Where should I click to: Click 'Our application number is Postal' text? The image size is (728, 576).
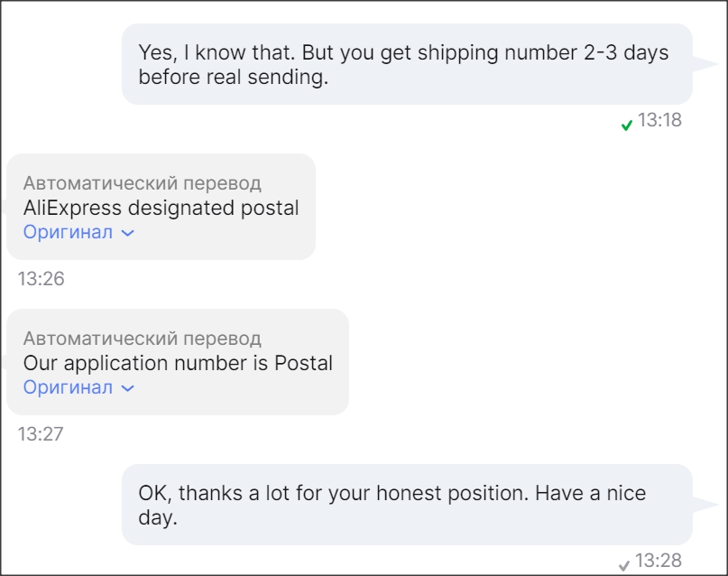(178, 363)
